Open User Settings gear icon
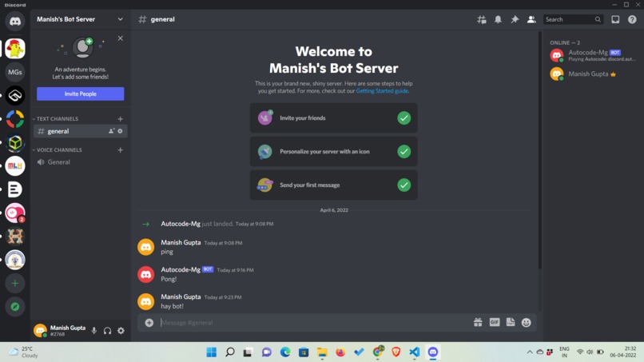The height and width of the screenshot is (362, 644). (x=121, y=330)
